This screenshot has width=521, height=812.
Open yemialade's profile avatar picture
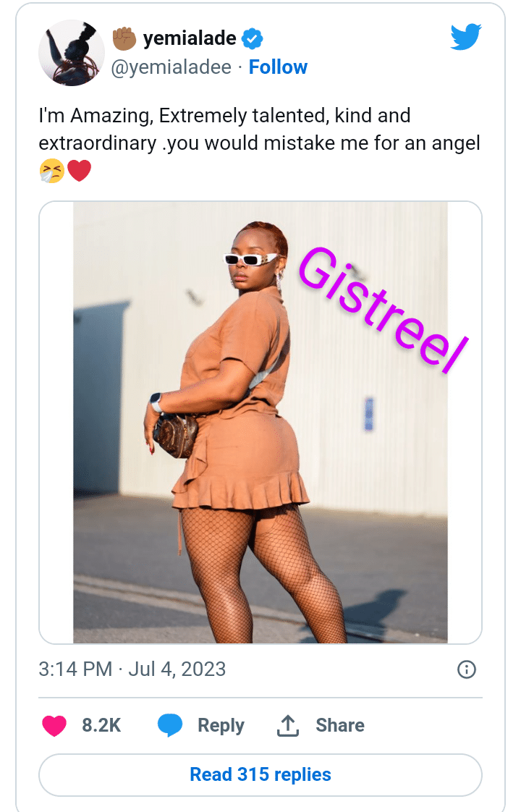coord(72,53)
